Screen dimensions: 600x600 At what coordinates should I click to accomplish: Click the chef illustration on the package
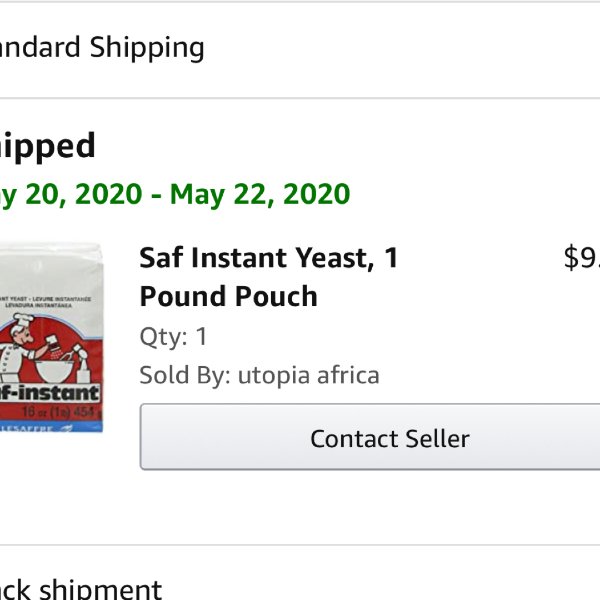point(21,346)
